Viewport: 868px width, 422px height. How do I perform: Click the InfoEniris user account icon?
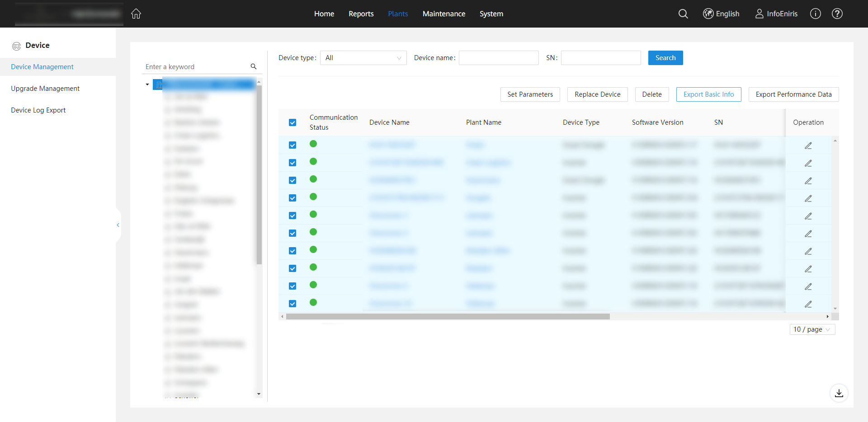click(759, 14)
